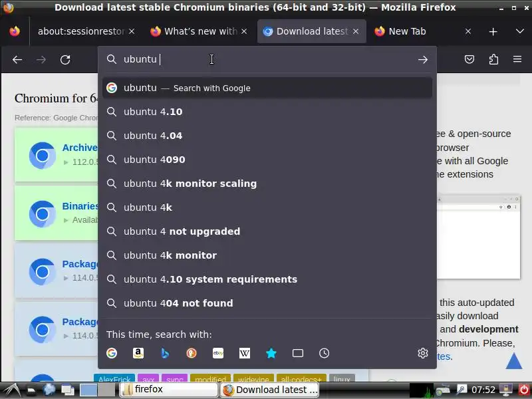The width and height of the screenshot is (532, 399).
Task: Choose suggestion ubuntu 4k monitor
Action: 267,255
